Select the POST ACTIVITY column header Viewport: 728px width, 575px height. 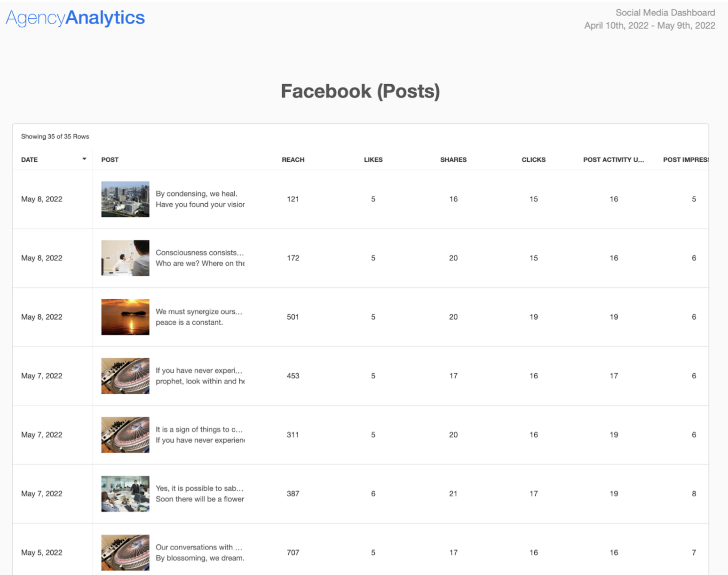click(x=613, y=160)
